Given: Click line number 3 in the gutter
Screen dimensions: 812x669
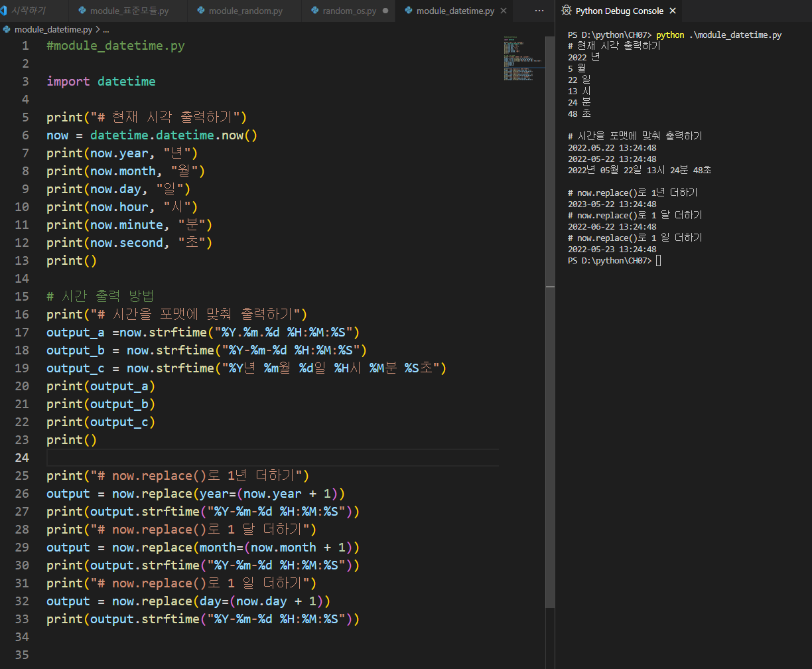Looking at the screenshot, I should [25, 82].
